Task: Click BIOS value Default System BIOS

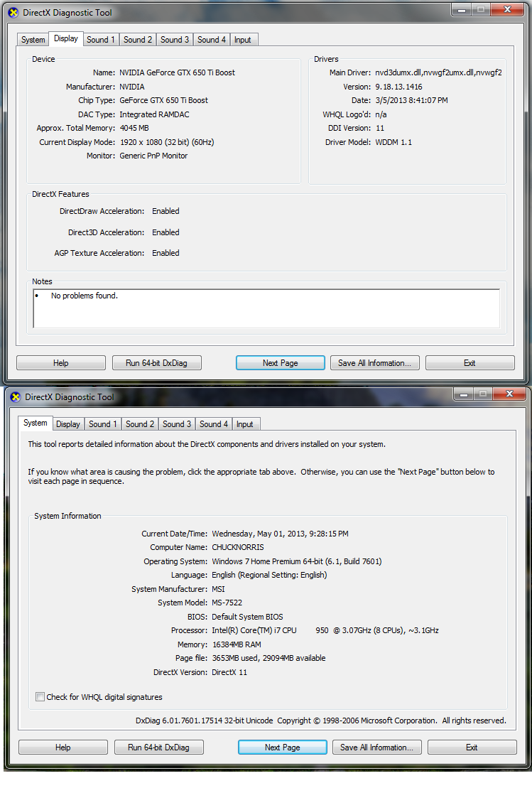Action: point(247,617)
